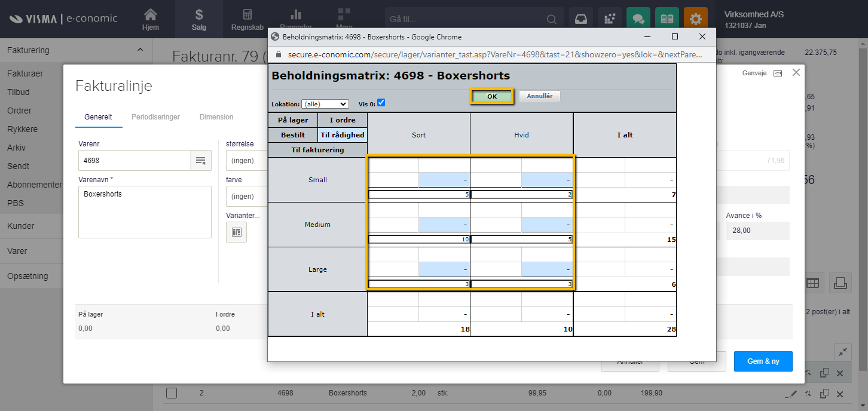The height and width of the screenshot is (411, 868).
Task: Open Tilbud in the sidebar
Action: coord(19,92)
